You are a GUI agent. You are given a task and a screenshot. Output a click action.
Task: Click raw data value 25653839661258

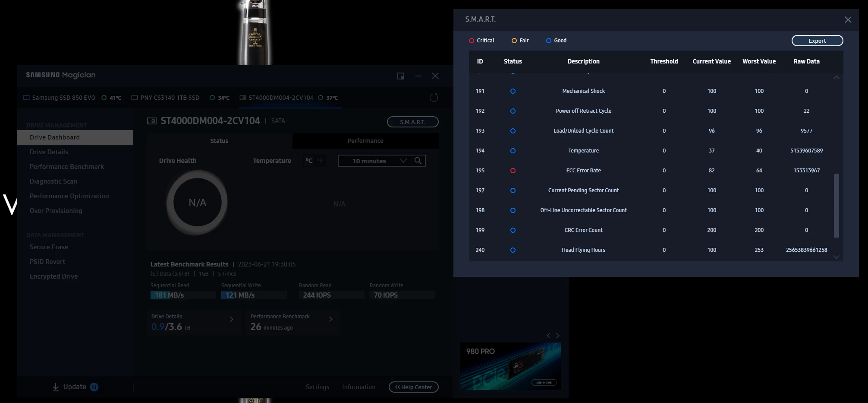click(806, 250)
